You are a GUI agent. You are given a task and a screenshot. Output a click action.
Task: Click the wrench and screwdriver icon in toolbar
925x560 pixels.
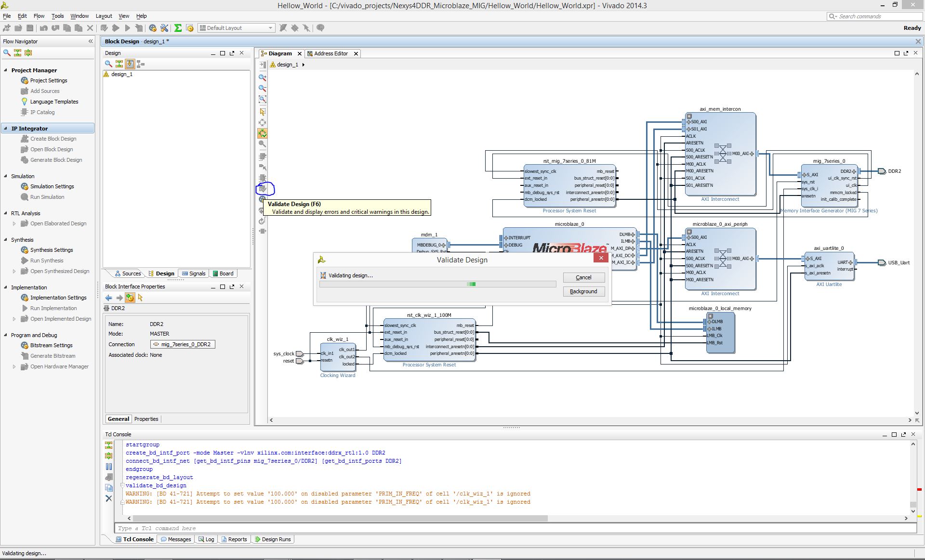(x=164, y=28)
